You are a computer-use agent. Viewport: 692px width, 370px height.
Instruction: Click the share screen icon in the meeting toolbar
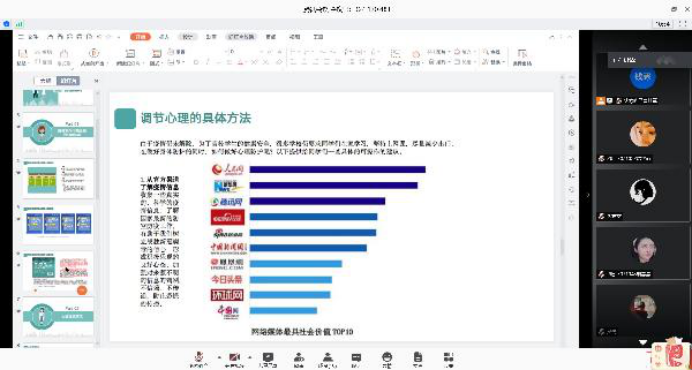click(267, 357)
